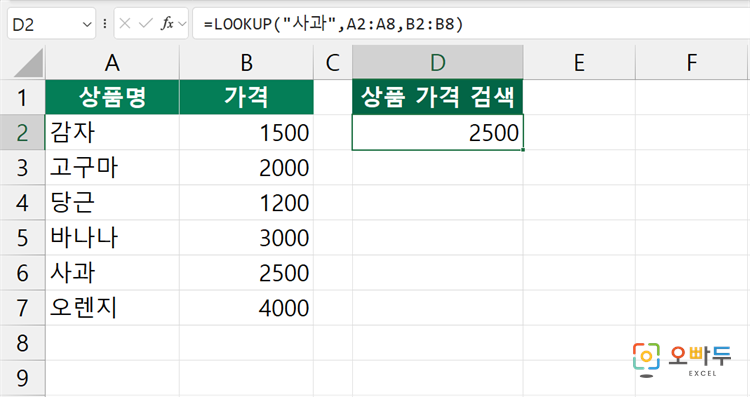Expand the formula bar function dropdown chevron

pos(182,23)
